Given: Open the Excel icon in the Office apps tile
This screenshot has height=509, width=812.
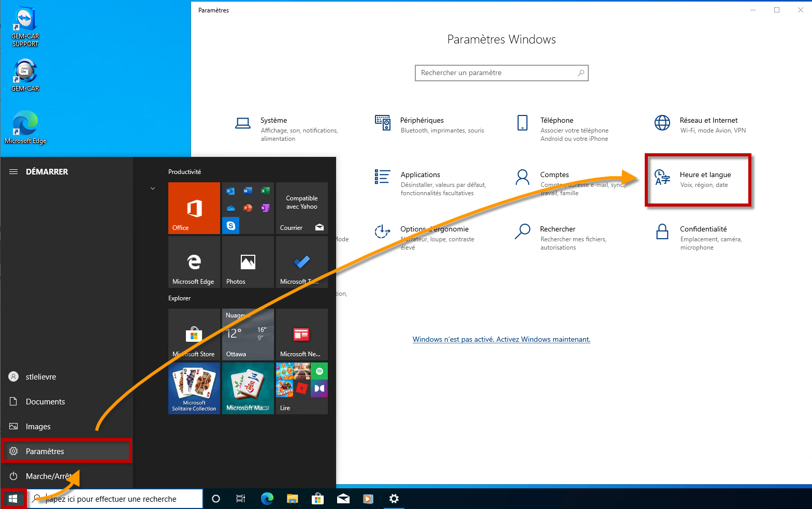Looking at the screenshot, I should [x=265, y=191].
